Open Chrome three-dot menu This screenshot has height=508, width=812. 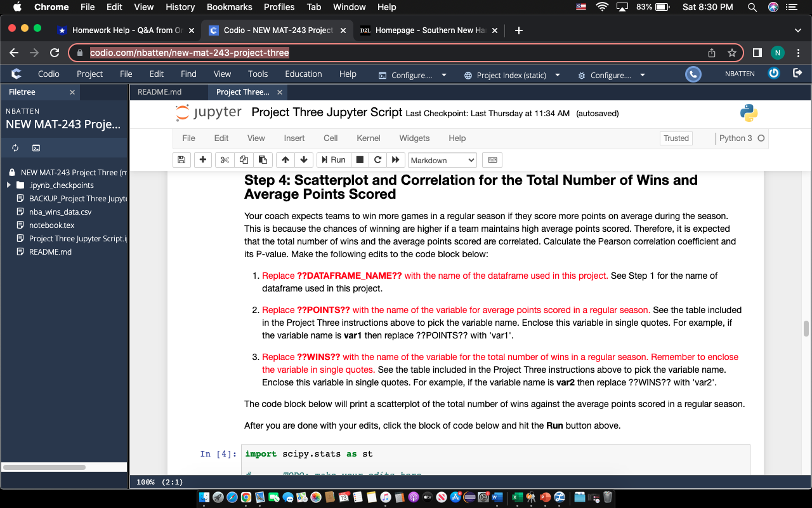(x=798, y=53)
